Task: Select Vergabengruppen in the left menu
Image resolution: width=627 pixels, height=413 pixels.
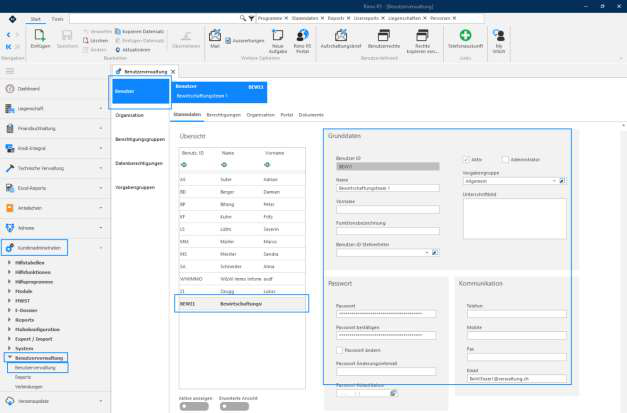Action: click(x=135, y=187)
